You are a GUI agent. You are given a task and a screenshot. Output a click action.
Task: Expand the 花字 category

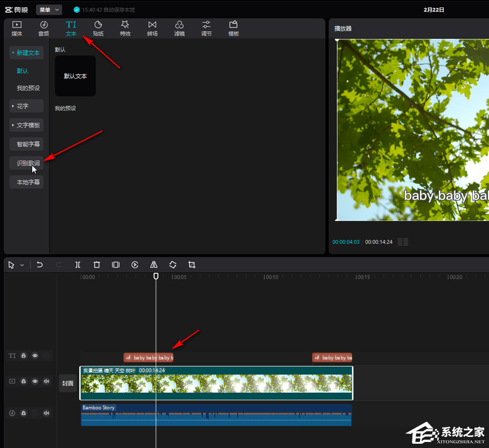coord(27,106)
